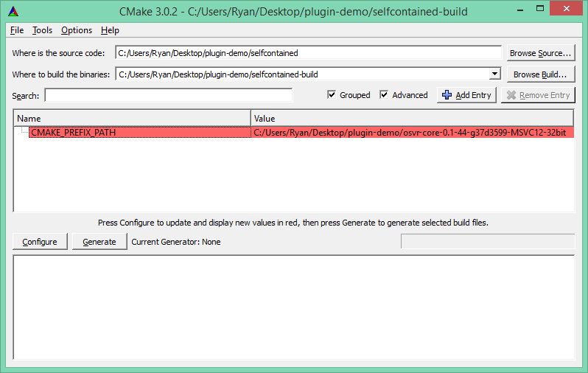This screenshot has height=373, width=588.
Task: Click the Value column header
Action: click(x=412, y=118)
